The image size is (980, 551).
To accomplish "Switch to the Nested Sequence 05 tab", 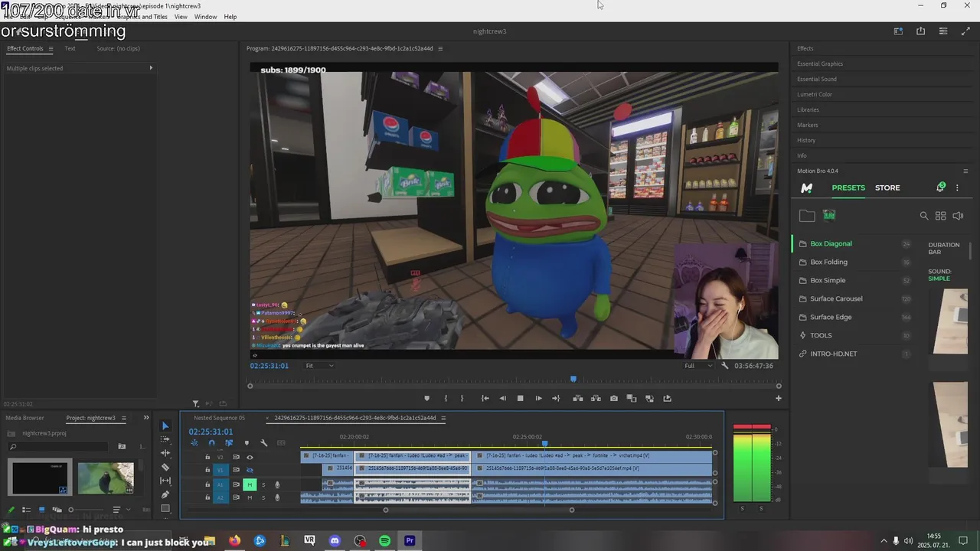I will tap(220, 418).
